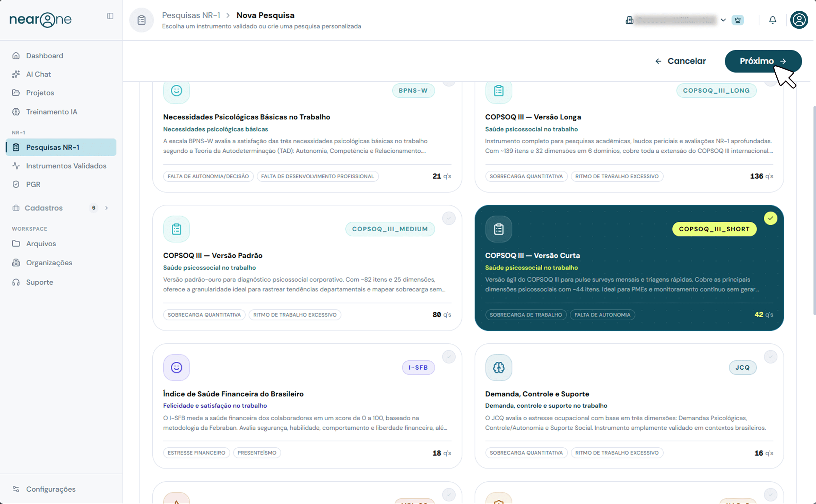Click the PGR shield icon
816x504 pixels.
click(16, 184)
